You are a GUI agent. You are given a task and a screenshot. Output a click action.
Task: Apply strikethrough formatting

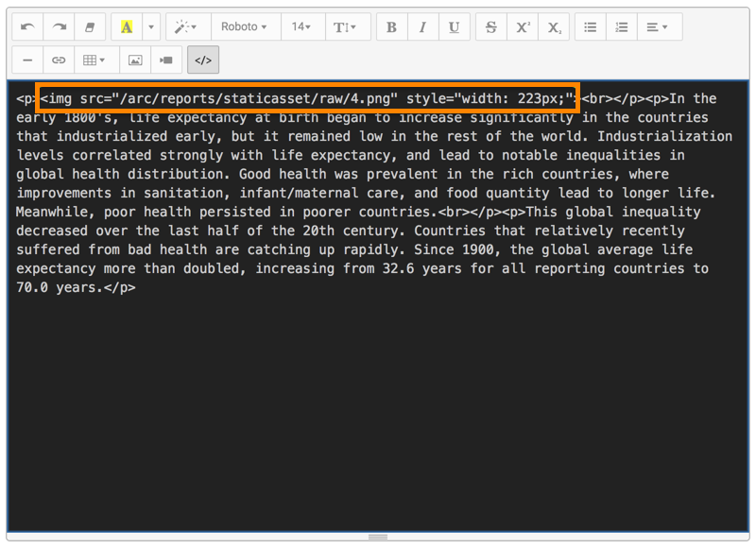[490, 27]
